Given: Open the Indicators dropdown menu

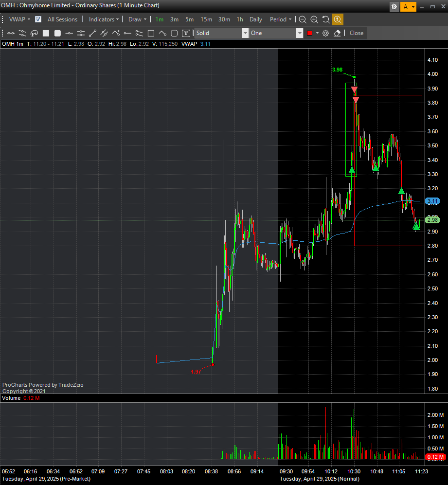Looking at the screenshot, I should [x=104, y=19].
